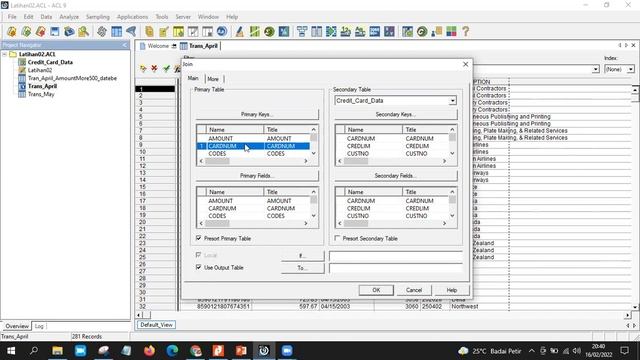
Task: Click the Primary Fields... button
Action: (x=257, y=176)
